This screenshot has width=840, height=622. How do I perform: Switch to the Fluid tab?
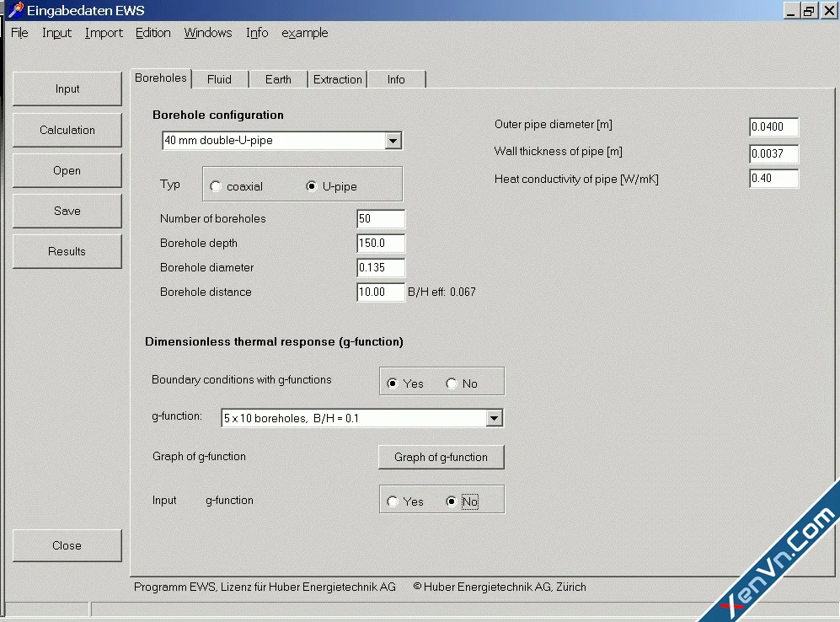[220, 79]
